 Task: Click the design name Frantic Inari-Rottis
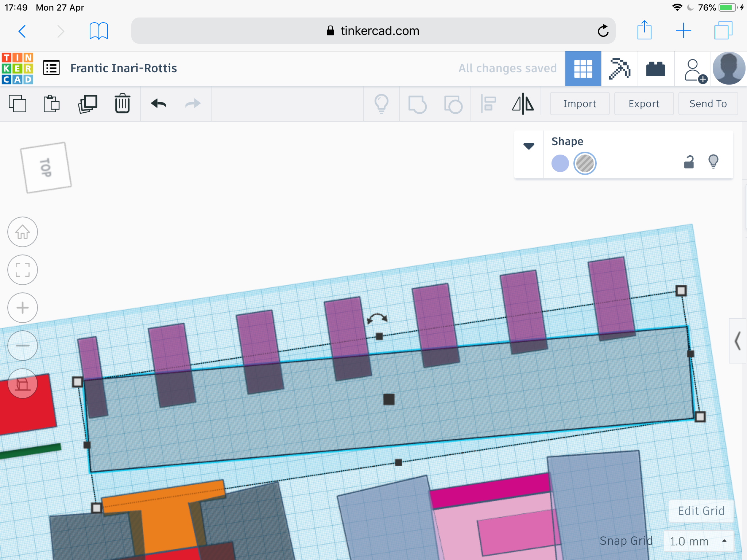coord(124,68)
